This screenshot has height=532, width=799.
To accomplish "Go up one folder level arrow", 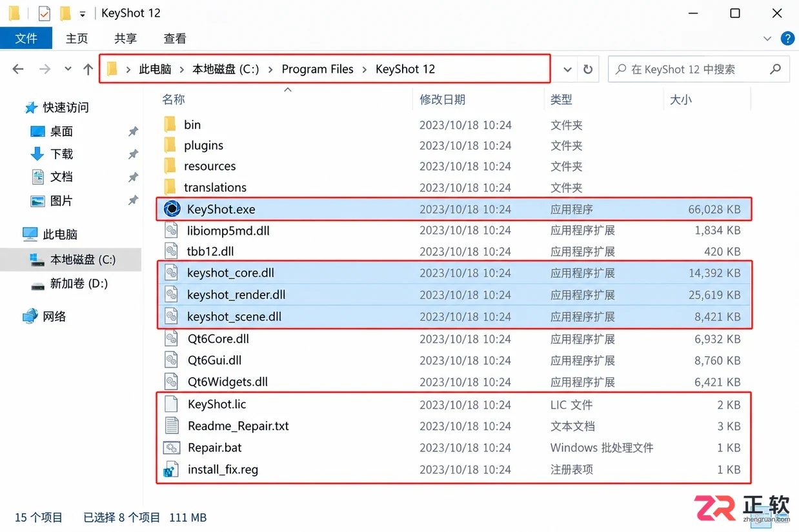I will (88, 69).
